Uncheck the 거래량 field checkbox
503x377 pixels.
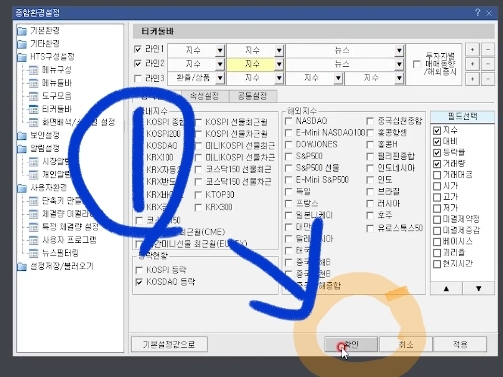click(x=437, y=164)
